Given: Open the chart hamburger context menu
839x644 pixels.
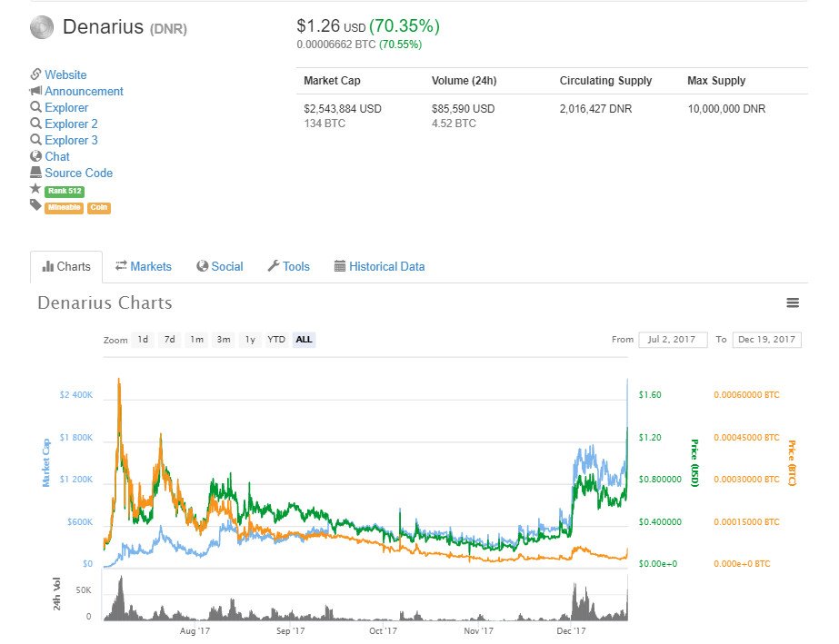Looking at the screenshot, I should point(793,303).
